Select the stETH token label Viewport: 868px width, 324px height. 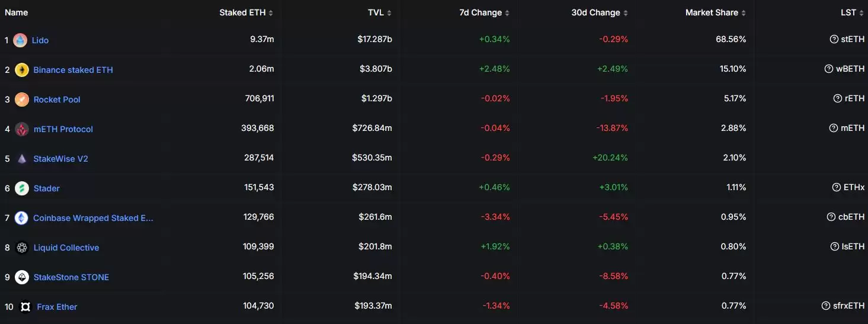point(853,39)
